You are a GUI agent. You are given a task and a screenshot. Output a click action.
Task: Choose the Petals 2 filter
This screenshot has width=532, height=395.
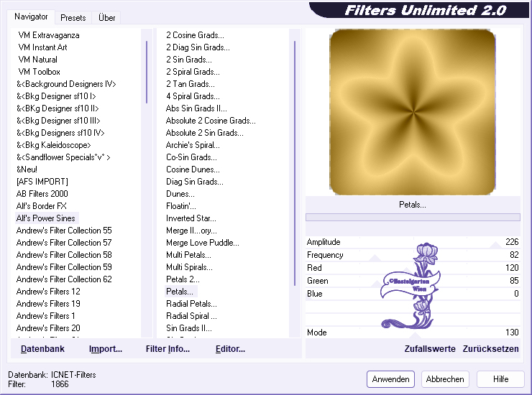click(183, 279)
